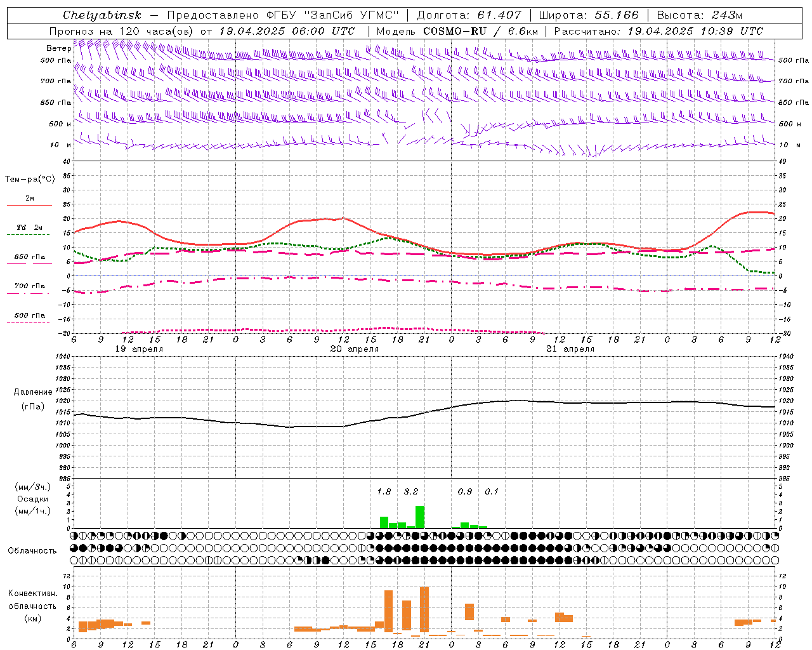The image size is (812, 650).
Task: Click the (мм/1ч.) unit label
Action: tap(32, 511)
